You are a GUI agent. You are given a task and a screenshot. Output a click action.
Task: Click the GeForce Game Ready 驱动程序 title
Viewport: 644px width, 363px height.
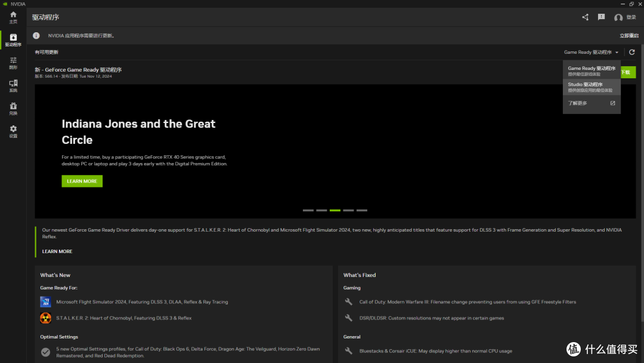point(78,69)
